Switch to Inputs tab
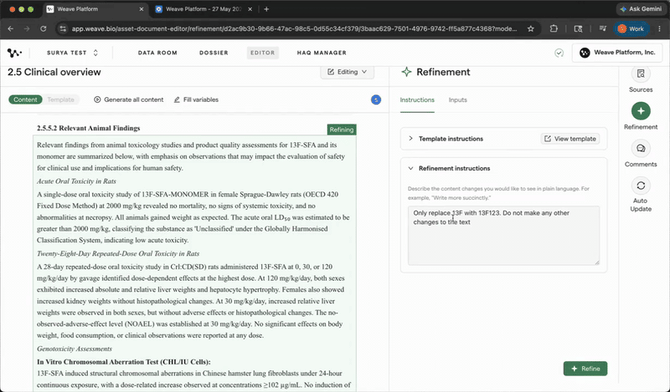The image size is (670, 392). click(x=458, y=100)
